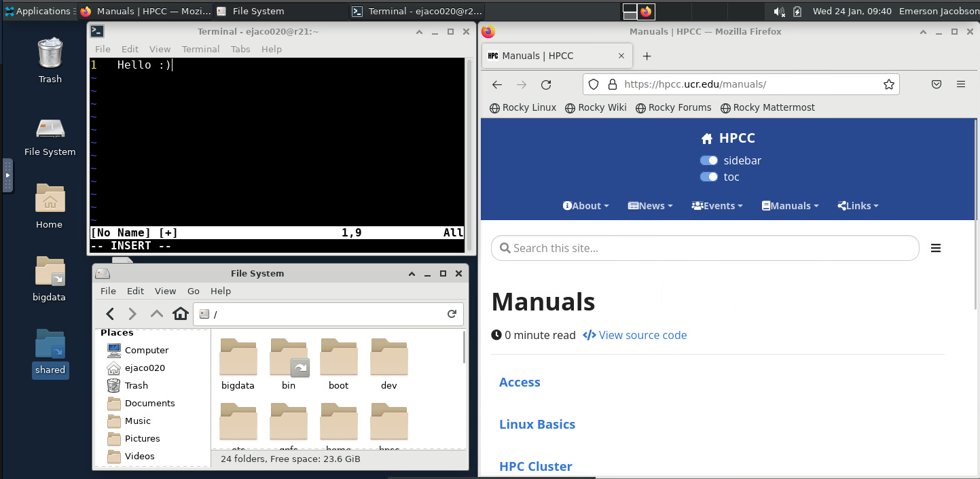Click the volume muted tray icon
This screenshot has width=980, height=479.
(779, 12)
